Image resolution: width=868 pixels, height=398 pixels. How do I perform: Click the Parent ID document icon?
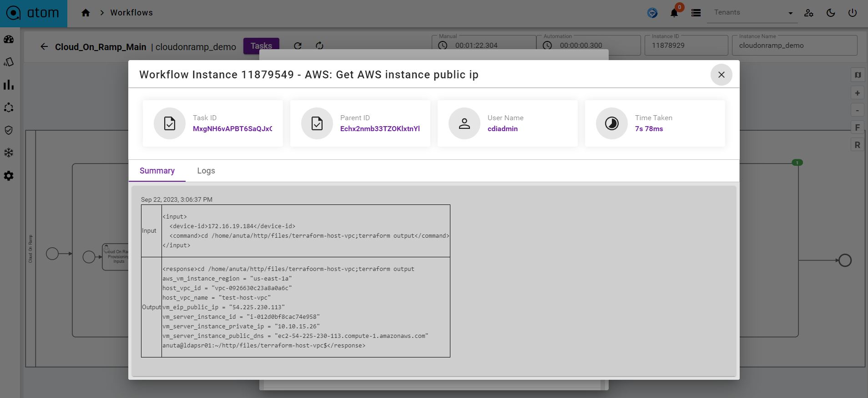[x=317, y=123]
